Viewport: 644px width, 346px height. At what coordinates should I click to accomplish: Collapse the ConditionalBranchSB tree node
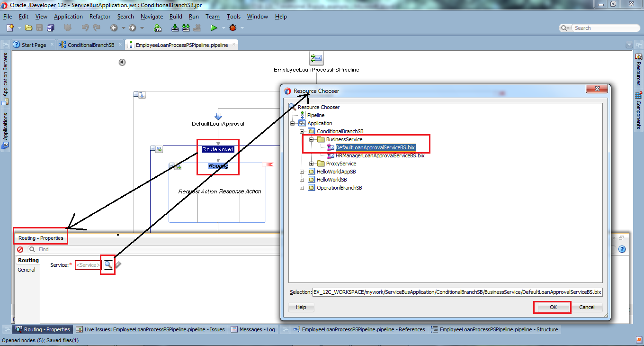(302, 131)
